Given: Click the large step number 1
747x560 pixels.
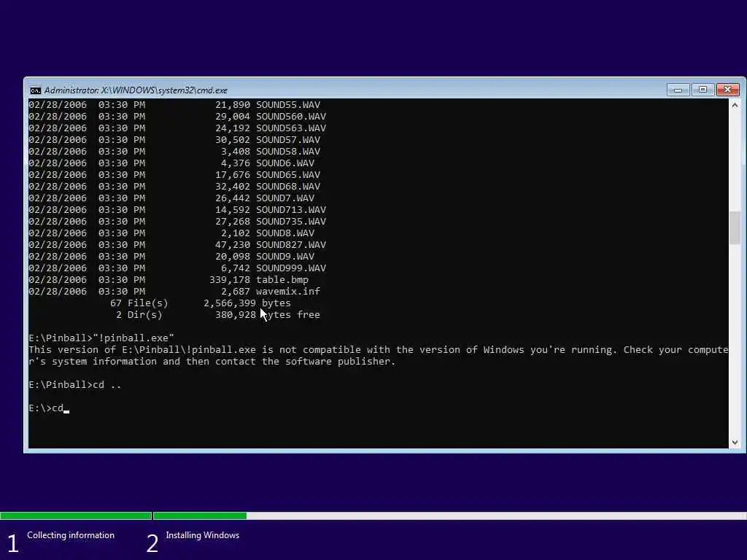Looking at the screenshot, I should click(x=13, y=543).
